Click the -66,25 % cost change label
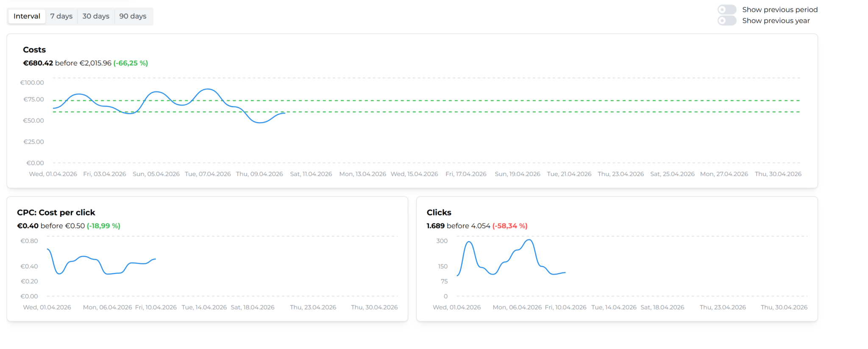This screenshot has height=349, width=868. tap(131, 63)
